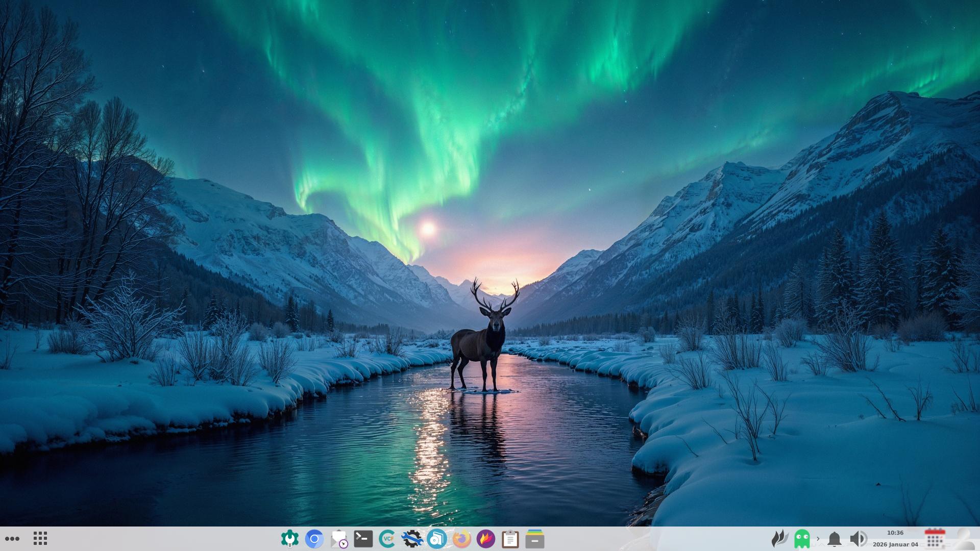Launch the Chromium browser from the dock
Viewport: 980px width, 551px height.
pyautogui.click(x=314, y=539)
